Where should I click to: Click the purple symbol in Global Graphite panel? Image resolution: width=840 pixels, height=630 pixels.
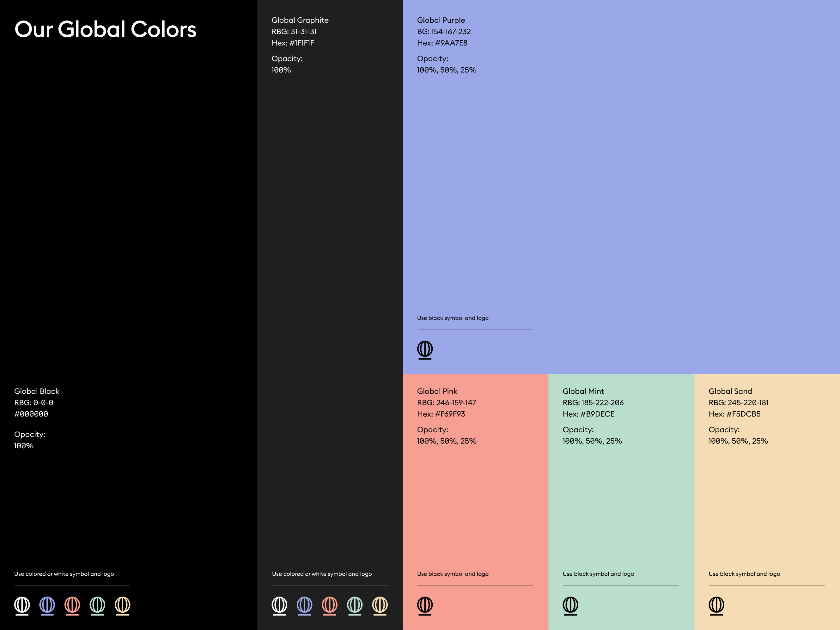click(x=305, y=606)
